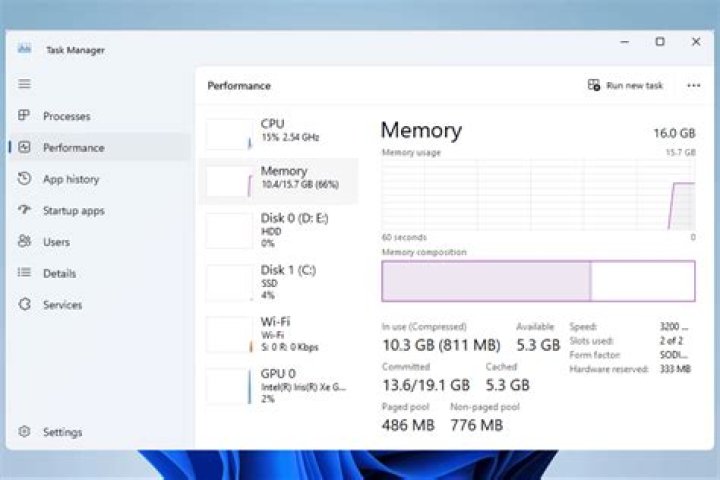Open the three-dot more options menu
720x480 pixels.
point(694,86)
